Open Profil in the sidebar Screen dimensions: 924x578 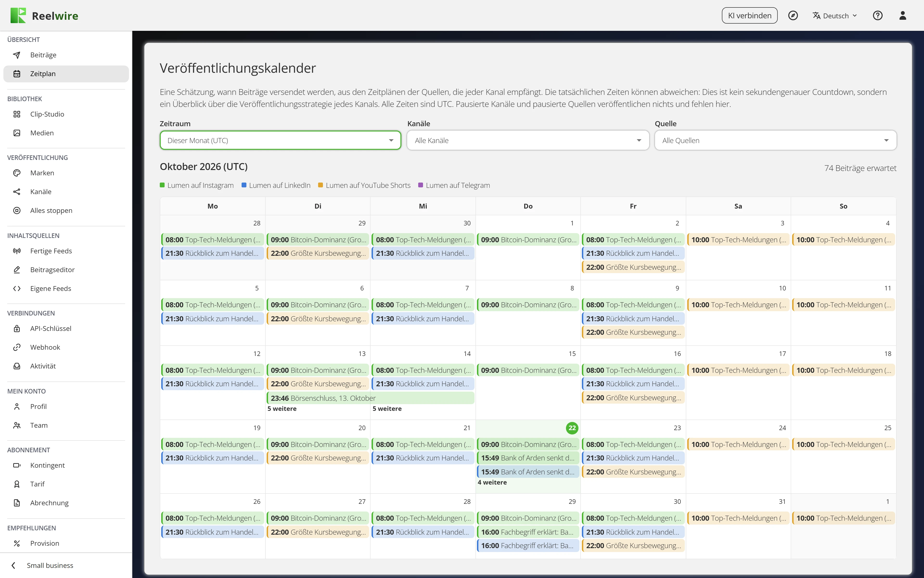66,406
